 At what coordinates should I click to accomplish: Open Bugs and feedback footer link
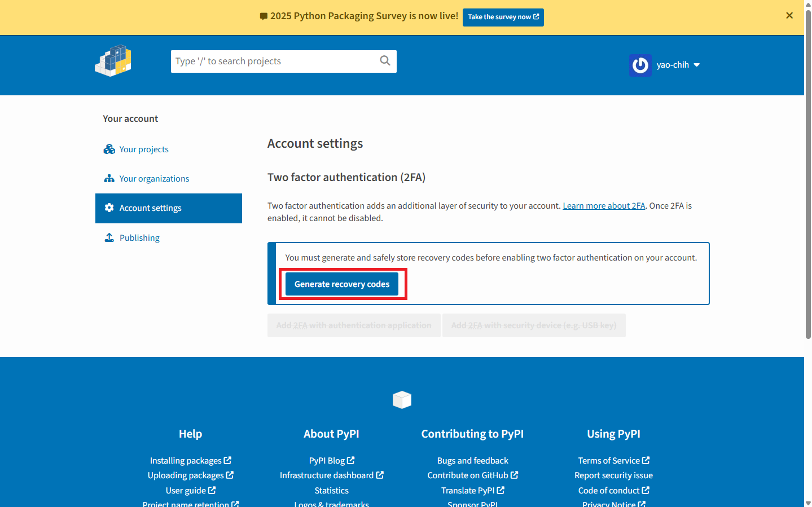[x=473, y=461]
